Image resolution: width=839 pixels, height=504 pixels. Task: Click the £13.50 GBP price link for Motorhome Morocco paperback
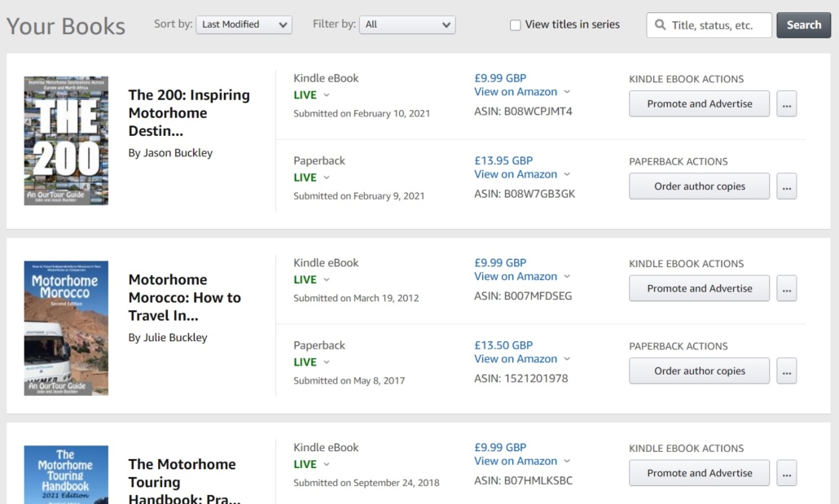click(503, 344)
